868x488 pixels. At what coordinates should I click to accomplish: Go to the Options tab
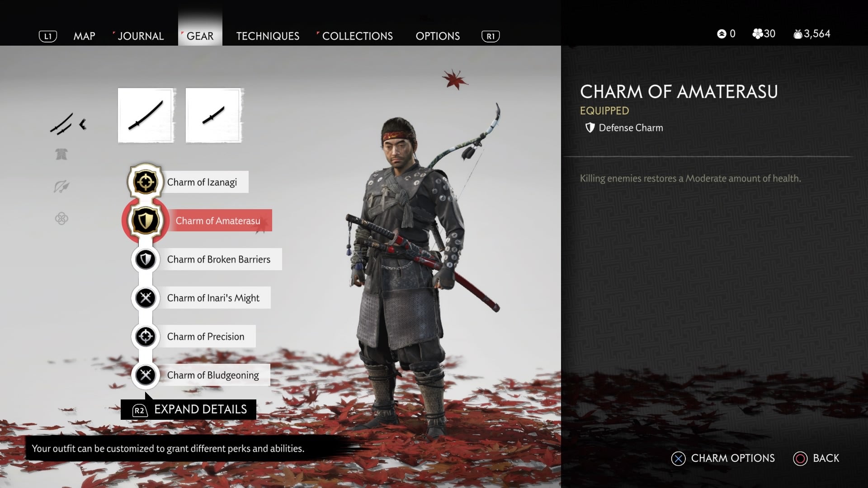coord(438,36)
